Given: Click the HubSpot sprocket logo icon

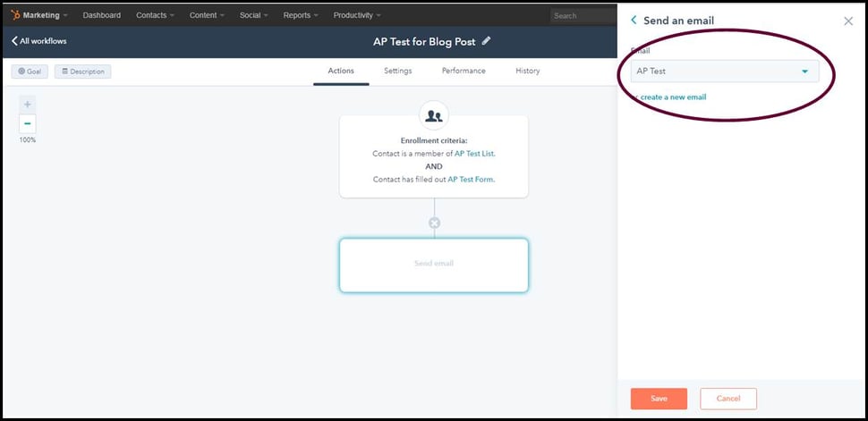Looking at the screenshot, I should pos(15,15).
